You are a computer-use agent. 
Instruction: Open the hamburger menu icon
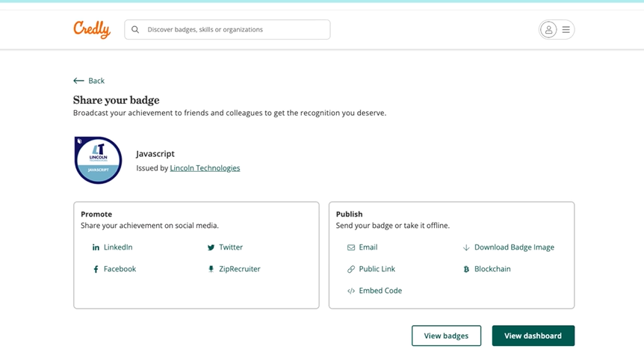[566, 30]
